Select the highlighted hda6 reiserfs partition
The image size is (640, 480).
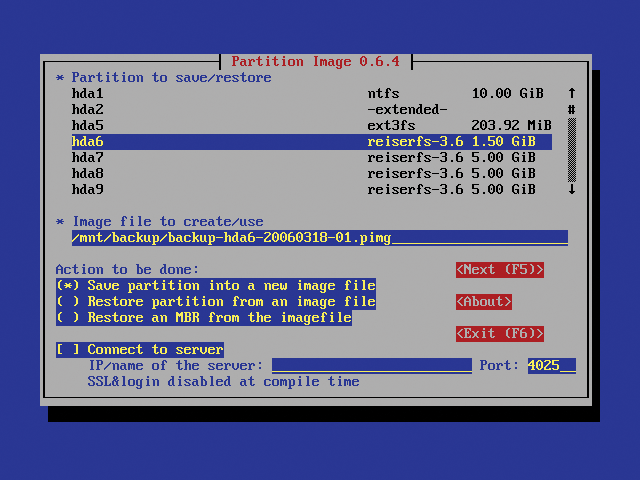coord(300,142)
